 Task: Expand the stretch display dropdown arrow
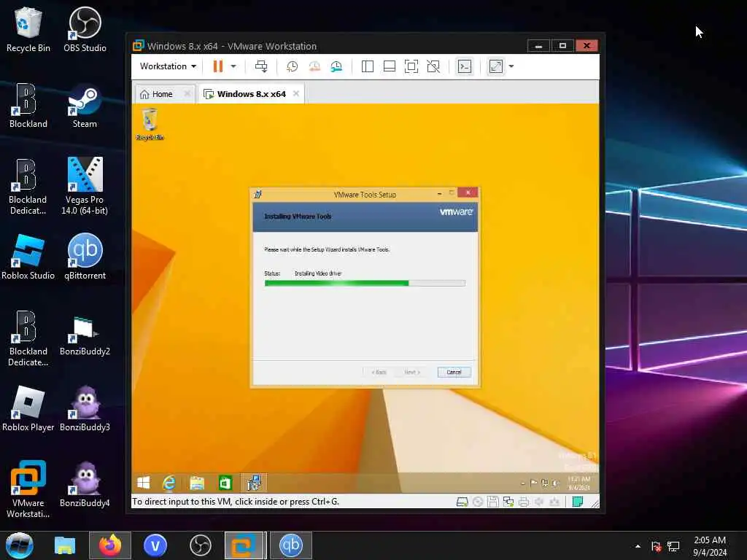pyautogui.click(x=511, y=66)
